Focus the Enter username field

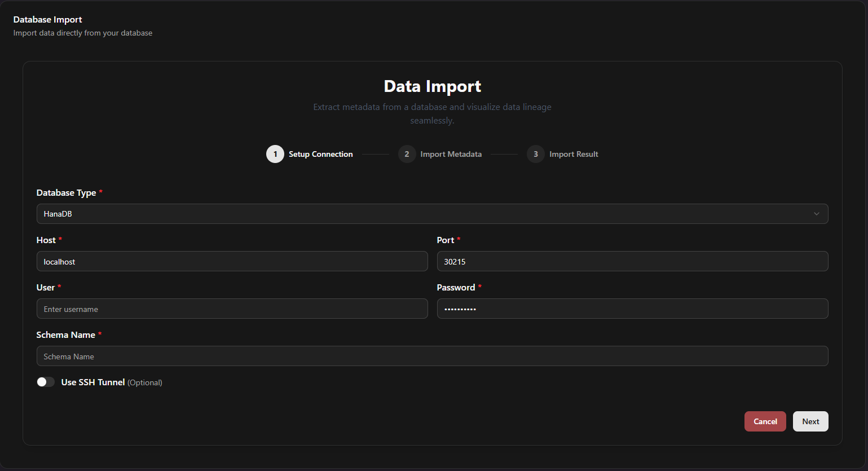(232, 309)
